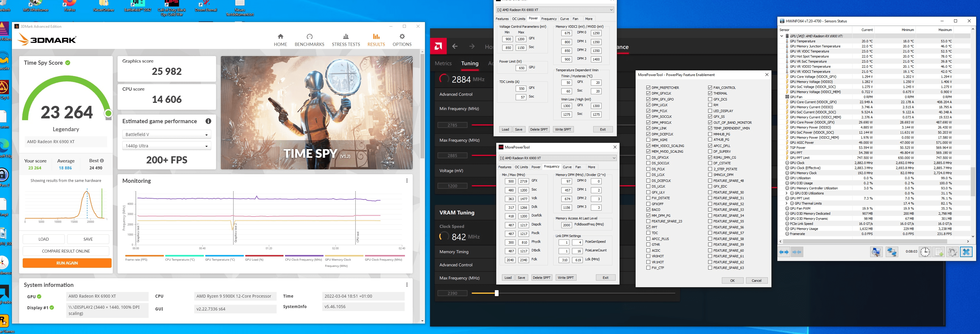Adjust VRAM Max Frequency slider handle
The height and width of the screenshot is (334, 980).
tap(497, 293)
